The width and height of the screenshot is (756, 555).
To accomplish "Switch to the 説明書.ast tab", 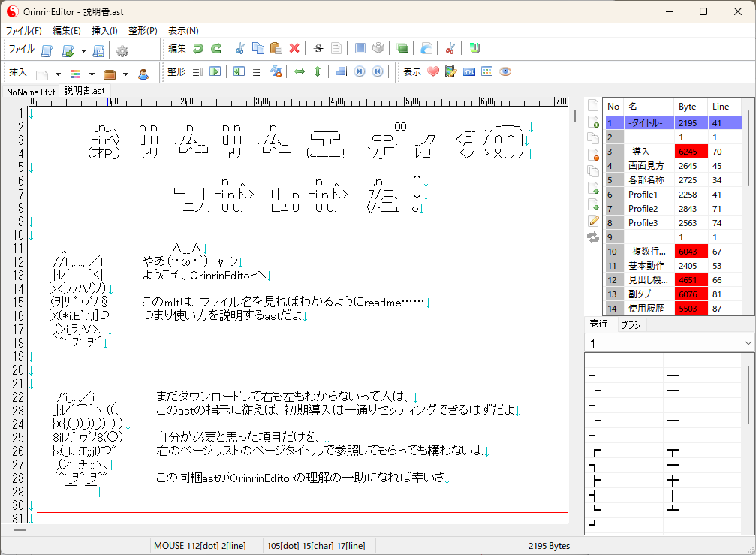I will click(x=84, y=91).
